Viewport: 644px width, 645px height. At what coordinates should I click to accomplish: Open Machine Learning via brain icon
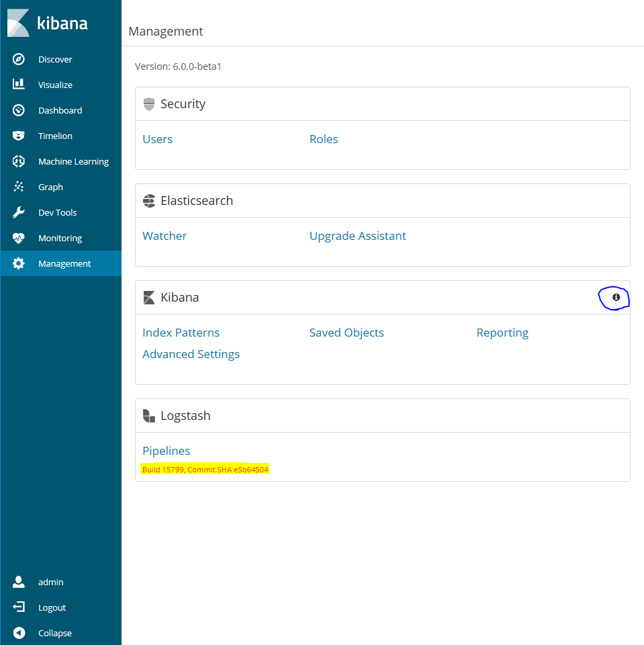point(19,161)
